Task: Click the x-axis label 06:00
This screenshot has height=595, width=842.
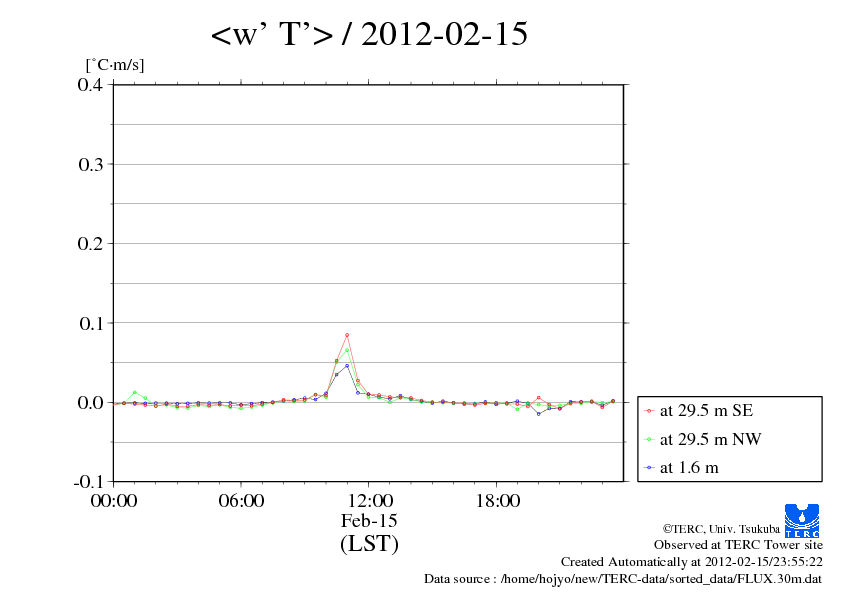Action: [241, 501]
